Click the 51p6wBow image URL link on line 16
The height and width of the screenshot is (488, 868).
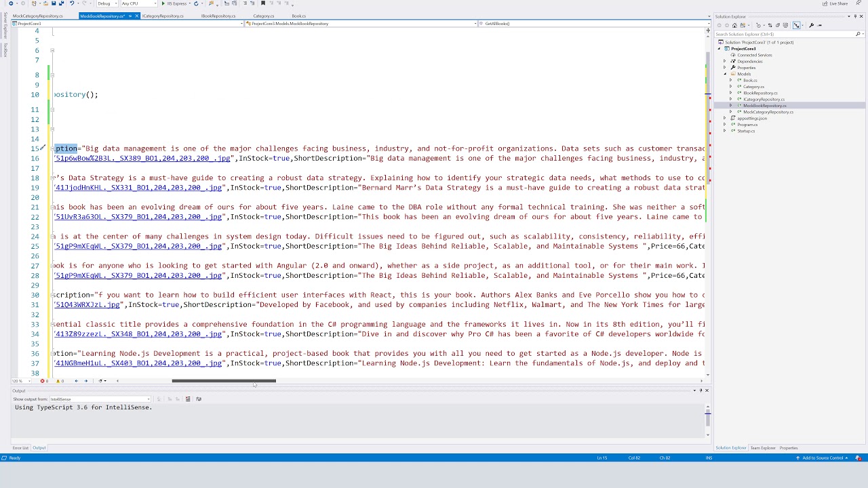[142, 159]
